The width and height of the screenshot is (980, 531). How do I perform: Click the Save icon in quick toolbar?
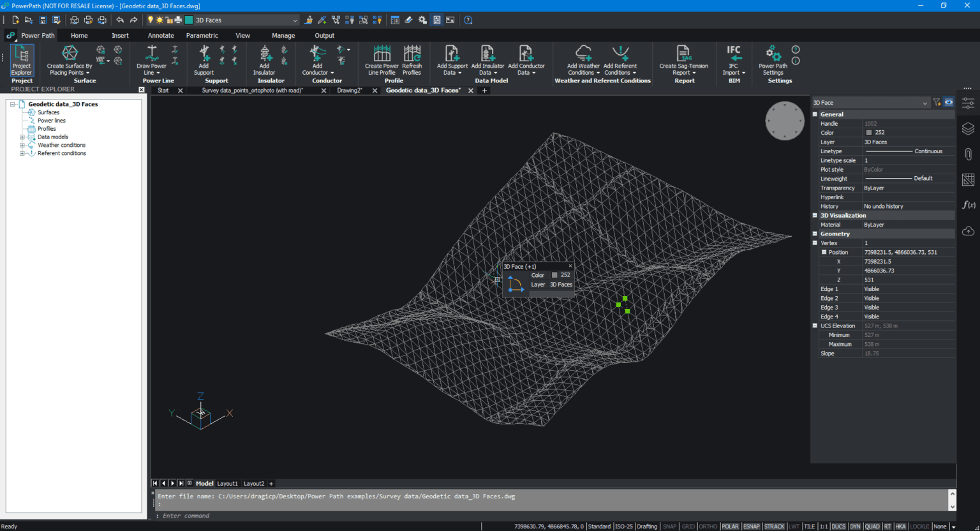43,20
